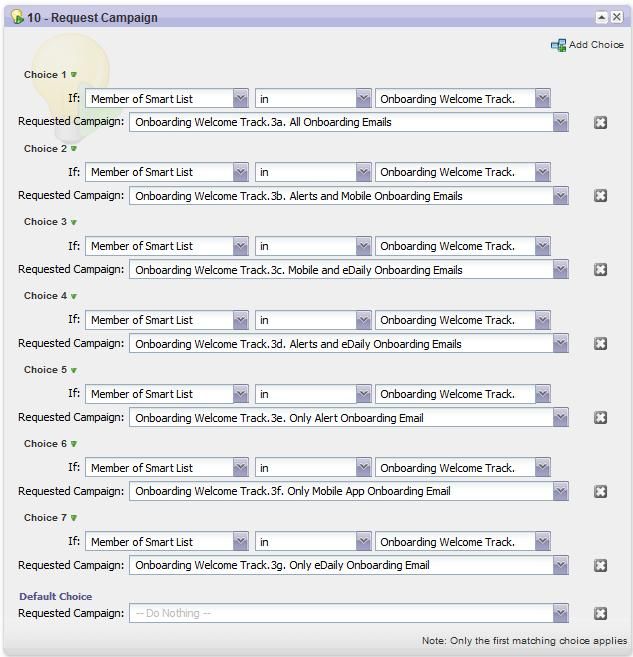Collapse the Request Campaign step panel

click(x=601, y=17)
